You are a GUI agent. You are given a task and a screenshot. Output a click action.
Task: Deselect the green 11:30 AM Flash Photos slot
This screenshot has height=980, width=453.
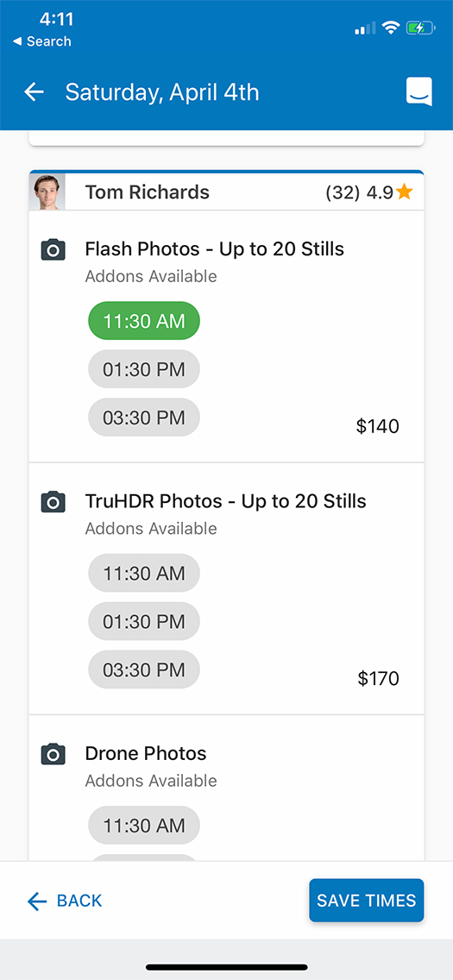[x=144, y=321]
